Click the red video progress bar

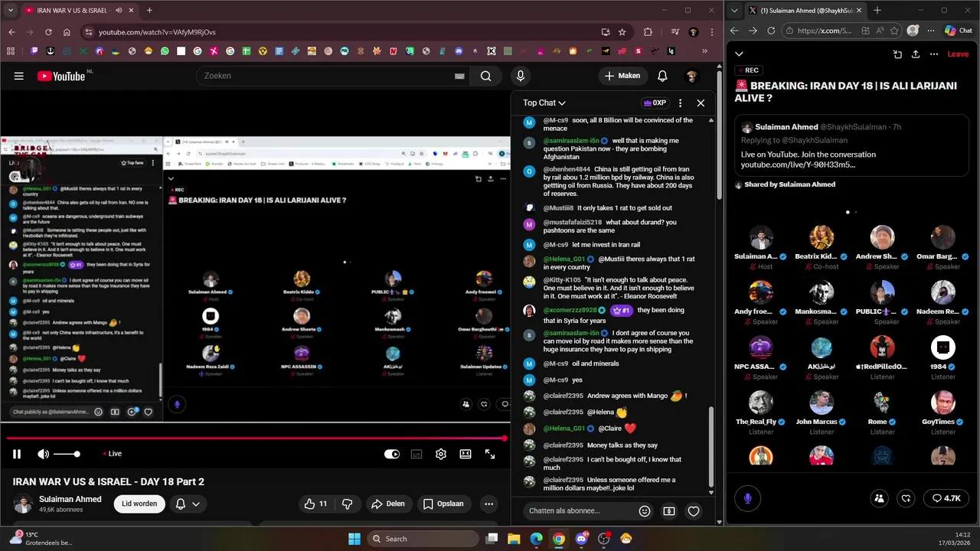[x=256, y=439]
